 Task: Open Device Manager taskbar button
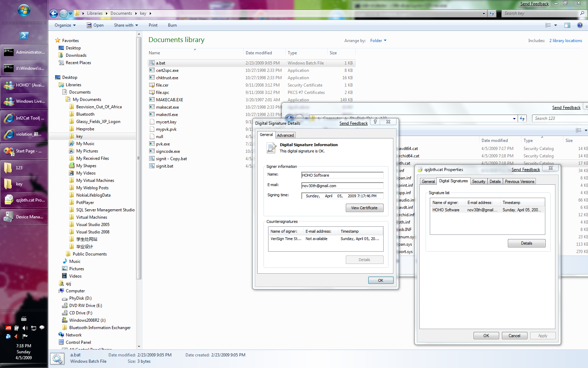click(x=24, y=217)
